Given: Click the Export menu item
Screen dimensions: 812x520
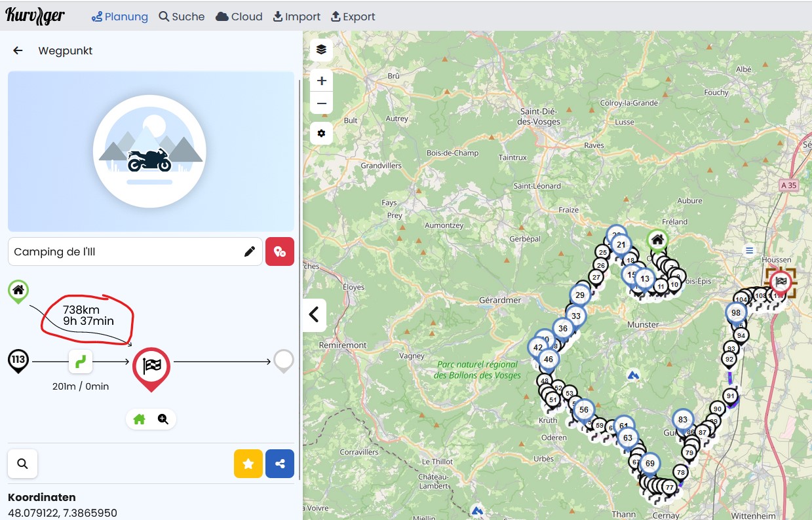Looking at the screenshot, I should coord(353,16).
